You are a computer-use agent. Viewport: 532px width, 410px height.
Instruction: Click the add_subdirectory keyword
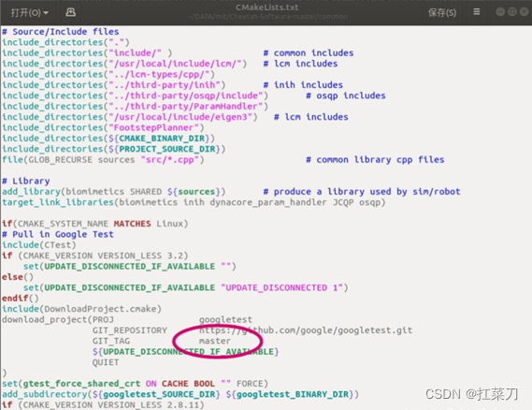[x=45, y=395]
